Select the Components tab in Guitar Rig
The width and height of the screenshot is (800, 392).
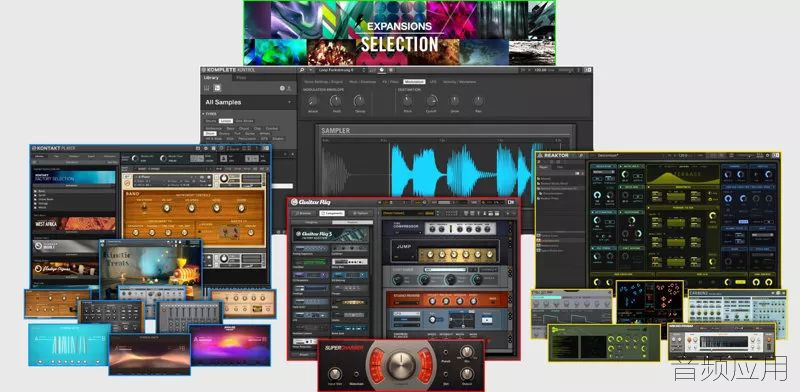[x=332, y=213]
